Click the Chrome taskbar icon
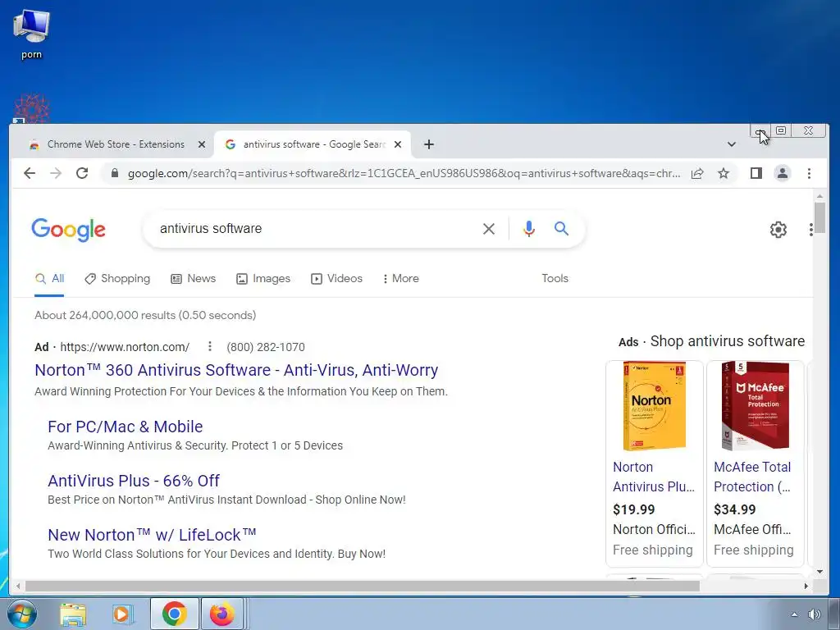The width and height of the screenshot is (840, 630). click(x=174, y=614)
